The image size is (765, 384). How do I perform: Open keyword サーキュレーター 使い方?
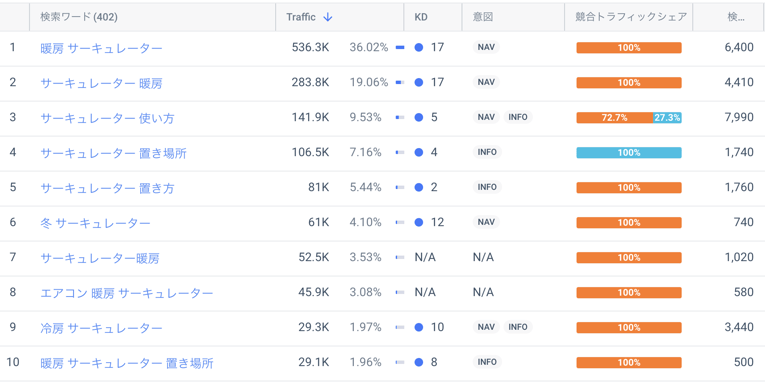[107, 118]
